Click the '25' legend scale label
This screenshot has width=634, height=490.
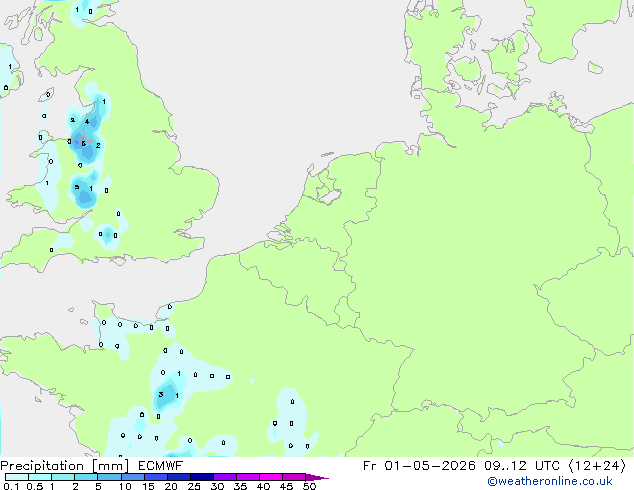pyautogui.click(x=194, y=486)
